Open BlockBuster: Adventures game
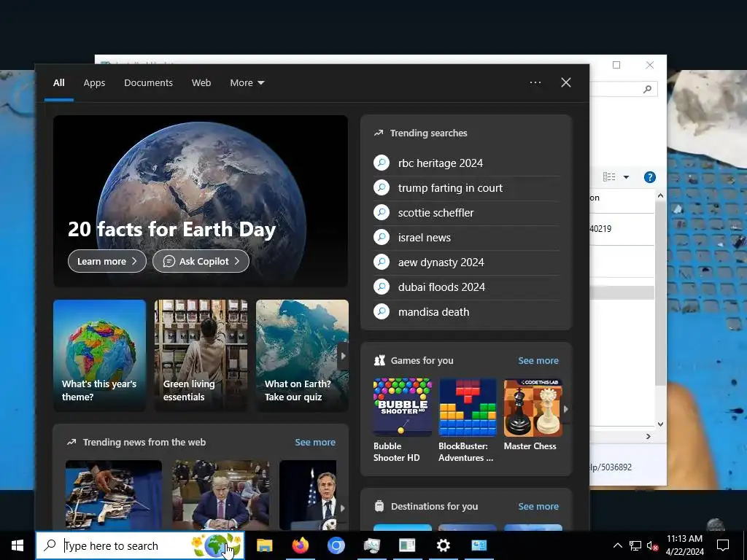The height and width of the screenshot is (560, 747). click(x=468, y=421)
